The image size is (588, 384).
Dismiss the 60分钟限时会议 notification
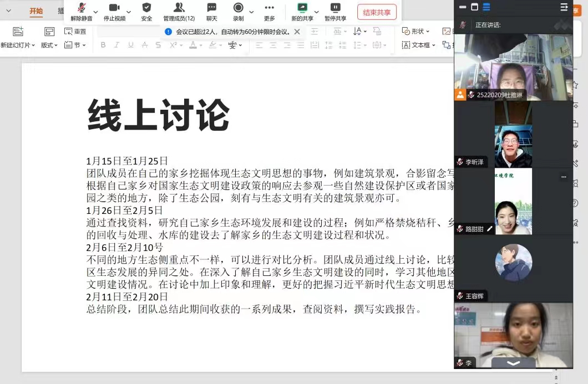[297, 32]
